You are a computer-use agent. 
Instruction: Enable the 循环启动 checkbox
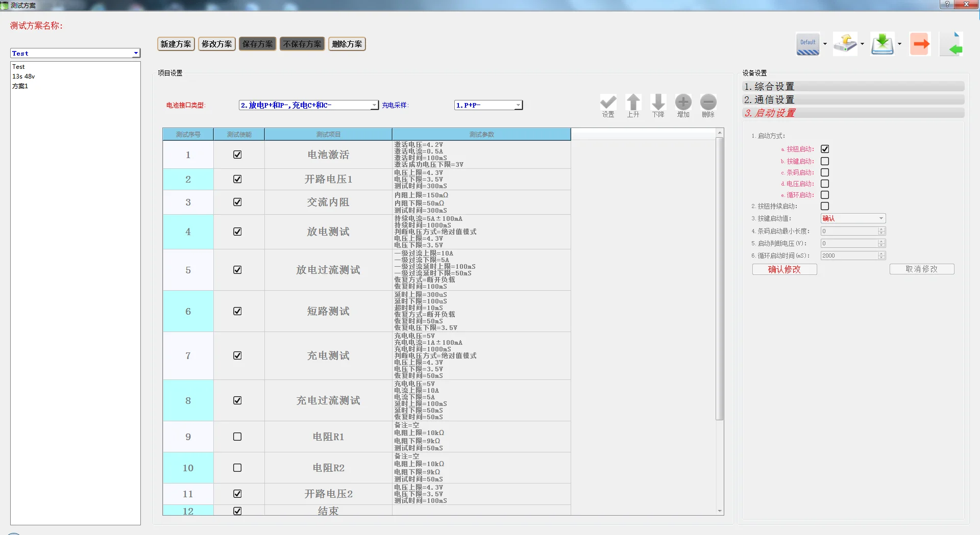click(825, 195)
